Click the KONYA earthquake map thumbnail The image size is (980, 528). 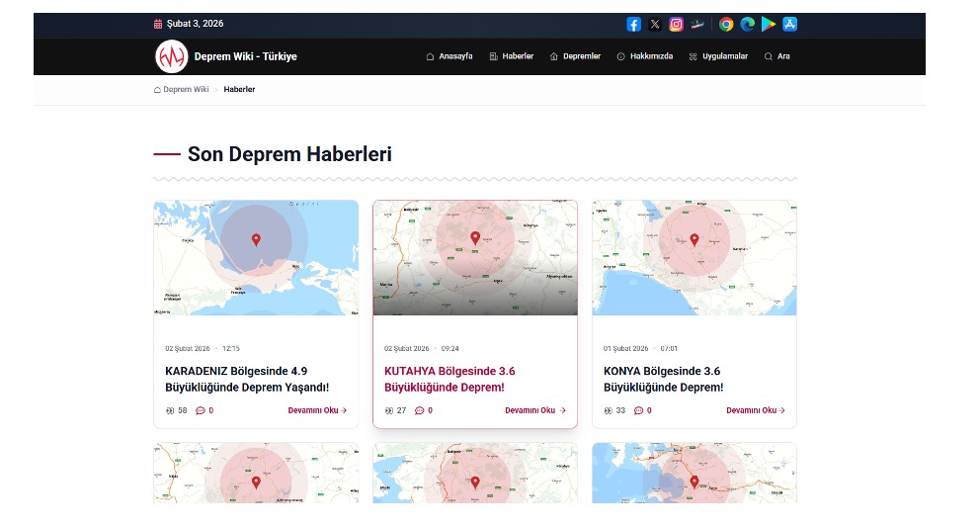click(694, 258)
